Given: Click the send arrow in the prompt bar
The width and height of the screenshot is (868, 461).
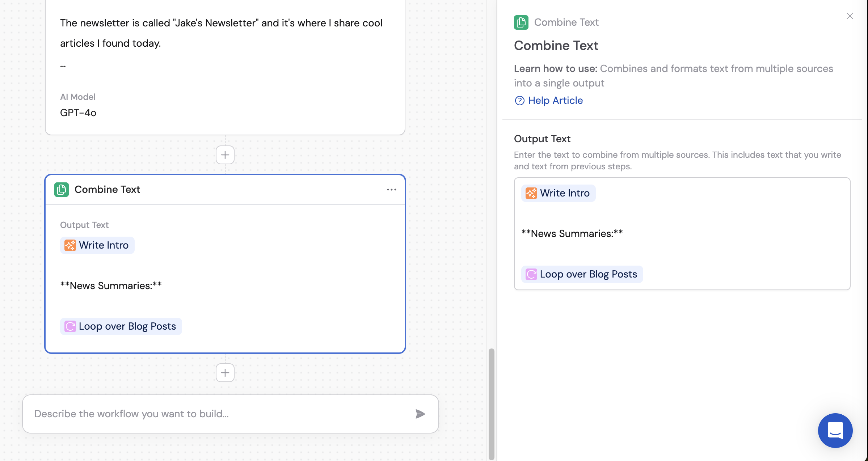Looking at the screenshot, I should point(421,414).
